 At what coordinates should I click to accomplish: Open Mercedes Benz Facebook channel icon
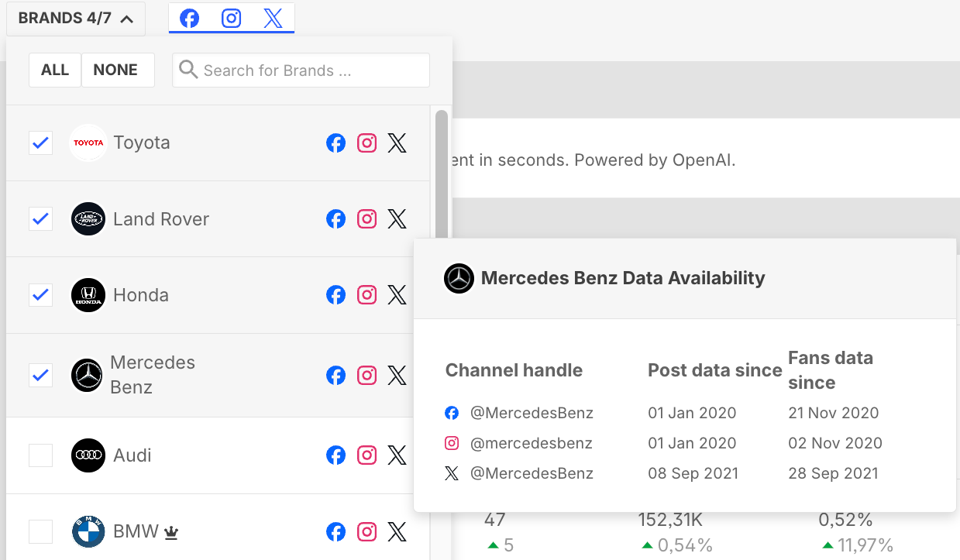click(335, 375)
